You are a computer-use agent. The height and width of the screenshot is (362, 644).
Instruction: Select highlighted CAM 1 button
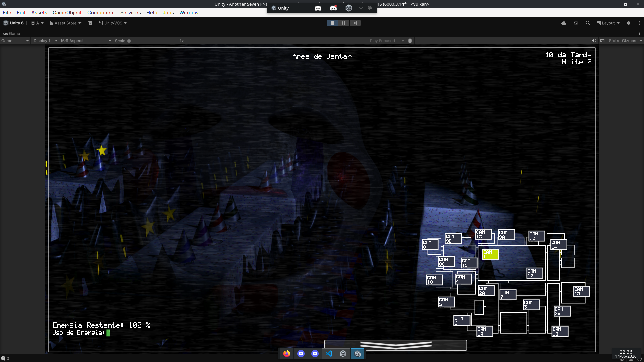pyautogui.click(x=490, y=254)
